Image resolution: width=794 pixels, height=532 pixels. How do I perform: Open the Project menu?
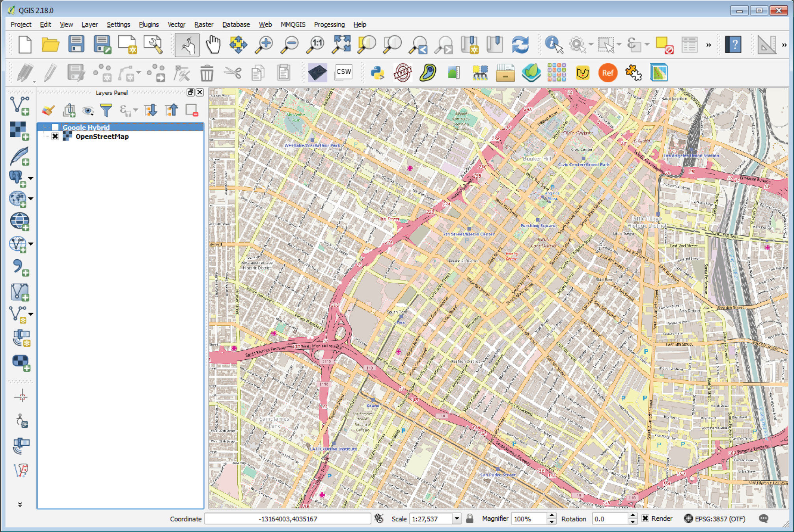[x=21, y=24]
